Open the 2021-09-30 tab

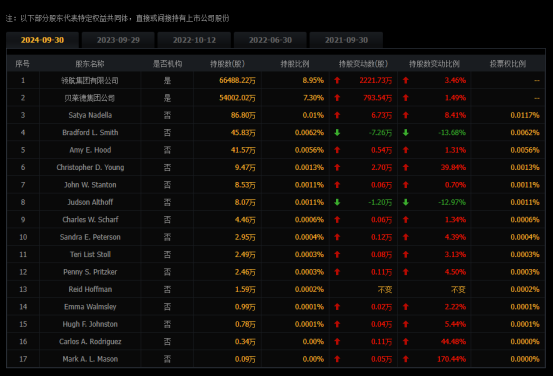pos(346,40)
